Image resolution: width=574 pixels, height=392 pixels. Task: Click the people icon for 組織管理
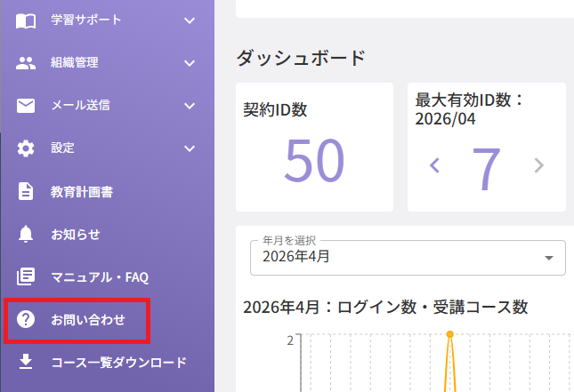[26, 63]
